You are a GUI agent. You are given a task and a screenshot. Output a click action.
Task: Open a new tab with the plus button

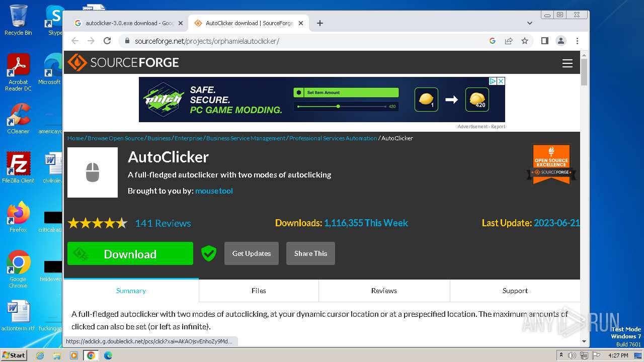(x=319, y=23)
